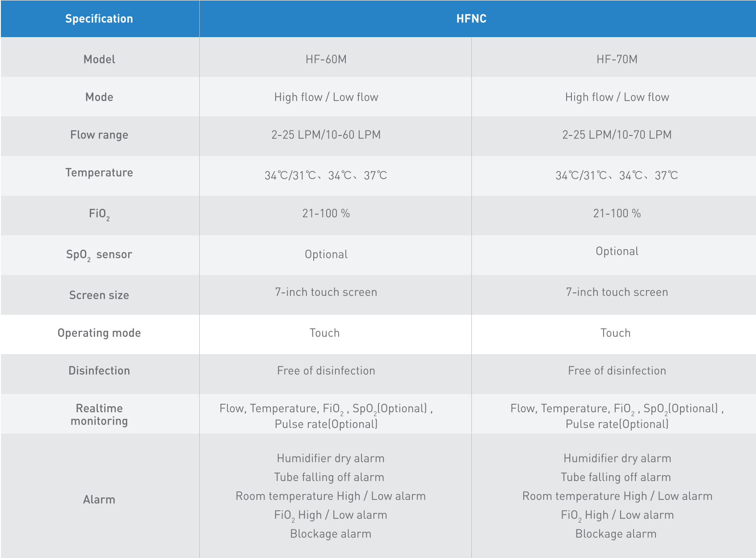Click the SpO2 sensor row label
The image size is (756, 558).
99,255
